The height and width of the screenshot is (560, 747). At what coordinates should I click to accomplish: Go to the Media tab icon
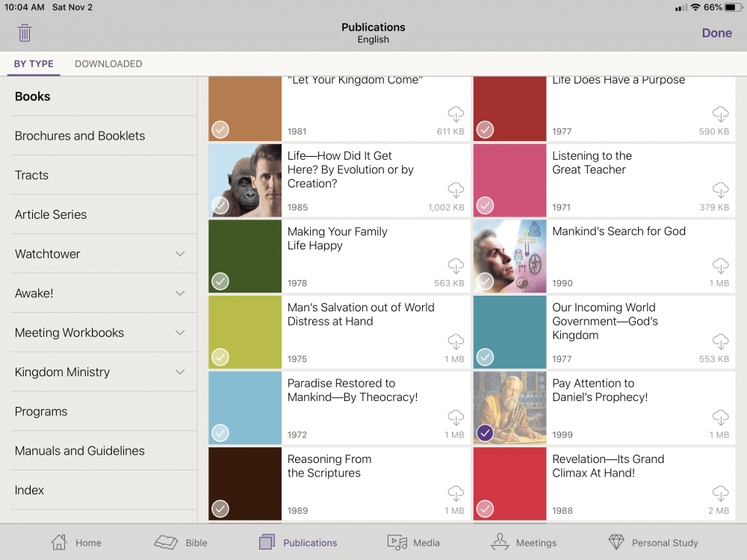[397, 542]
